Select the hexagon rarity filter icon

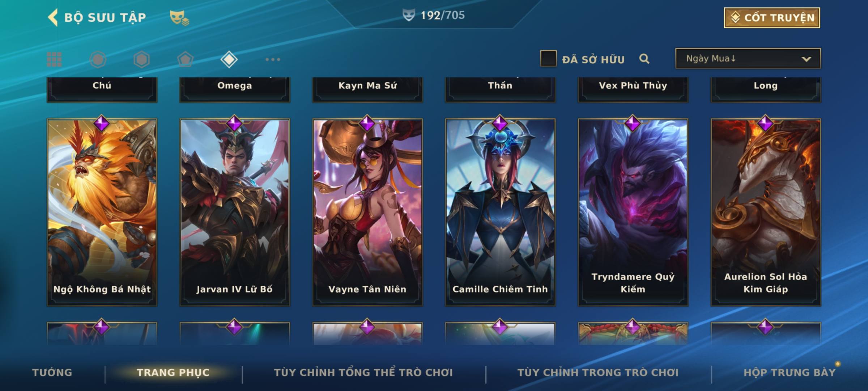click(141, 59)
